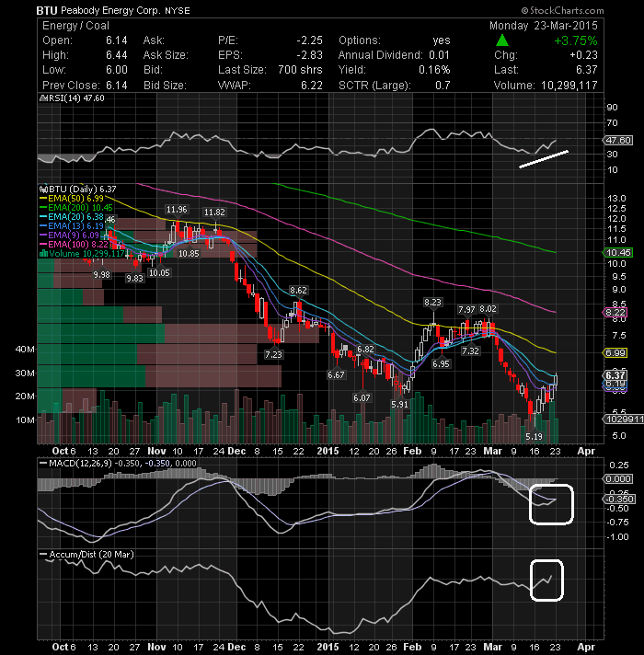Click the green up-arrow triangle beside +3.75%
The image size is (644, 655).
coord(502,40)
